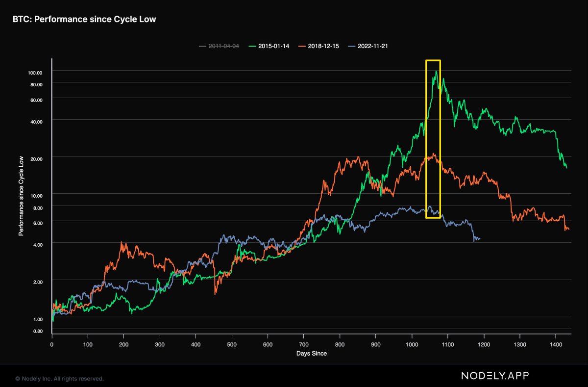This screenshot has width=588, height=387.
Task: Click the 'Performance since Cycle Low' y-axis label
Action: coord(21,195)
